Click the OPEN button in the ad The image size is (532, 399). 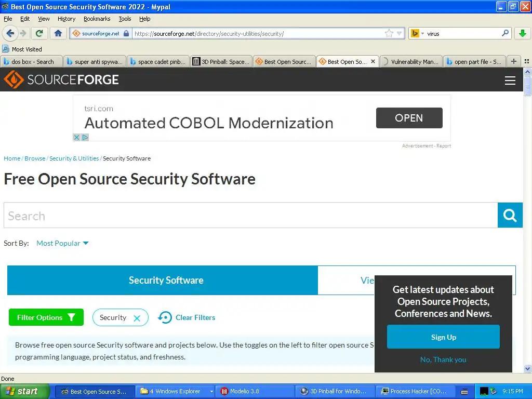pos(409,118)
